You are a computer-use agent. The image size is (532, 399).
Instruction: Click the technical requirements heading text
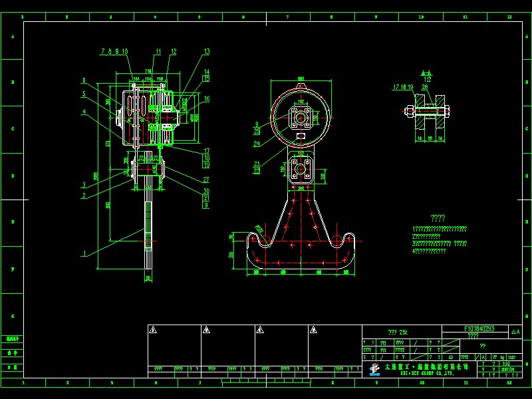(438, 218)
